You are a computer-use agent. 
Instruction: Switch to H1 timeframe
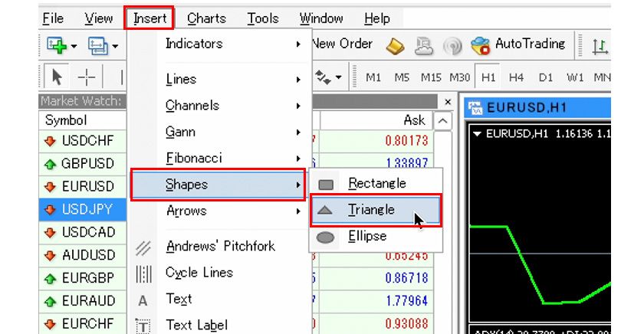click(488, 77)
